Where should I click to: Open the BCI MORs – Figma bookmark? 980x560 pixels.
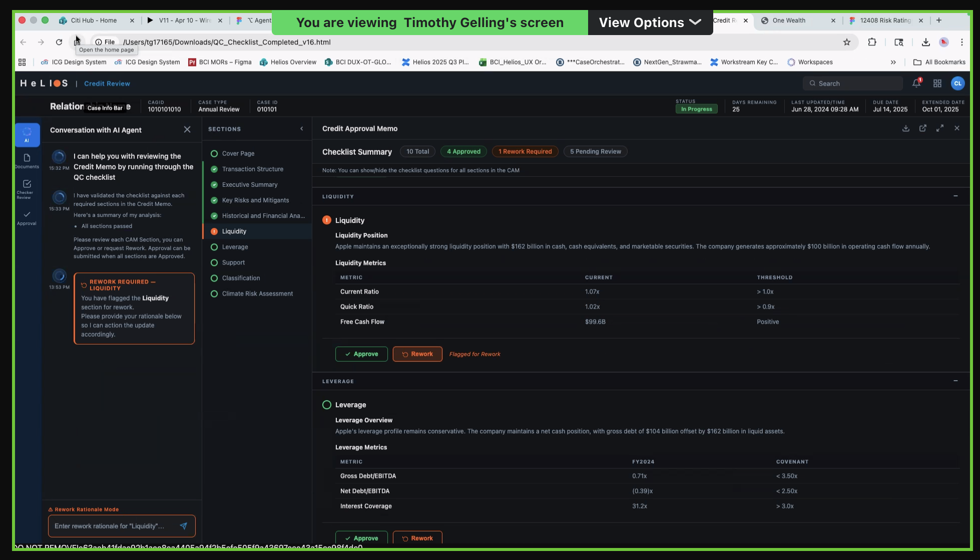tap(220, 62)
